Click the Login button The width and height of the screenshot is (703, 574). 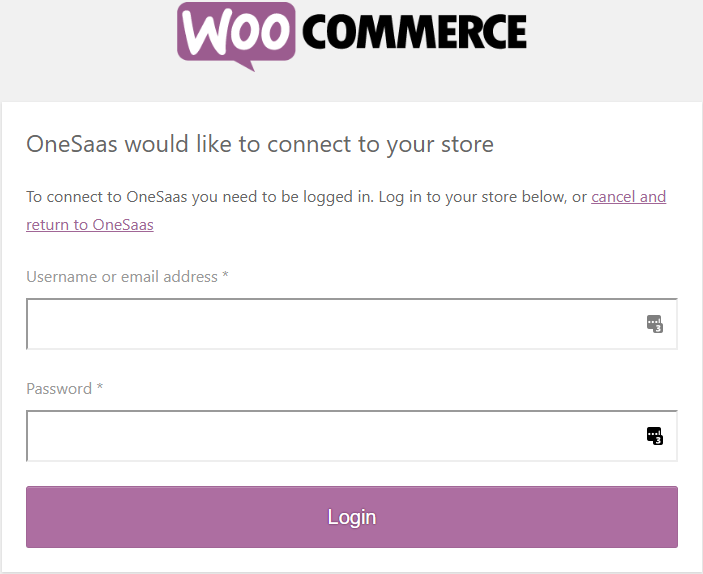click(x=352, y=517)
